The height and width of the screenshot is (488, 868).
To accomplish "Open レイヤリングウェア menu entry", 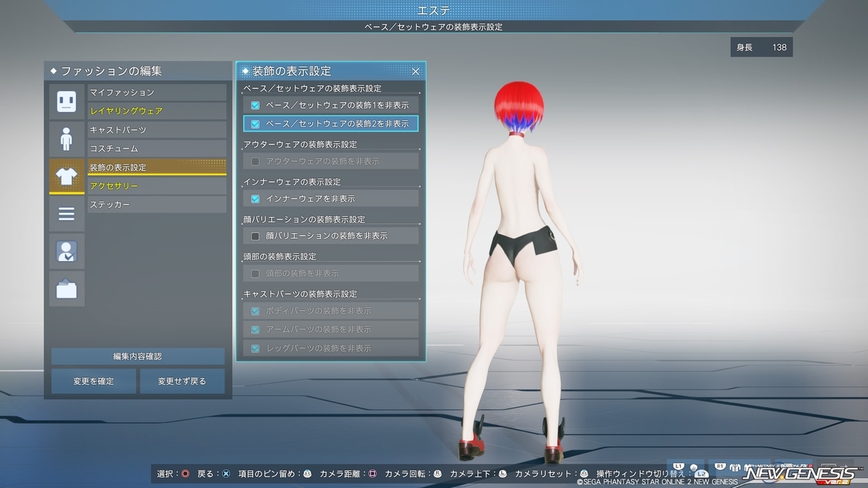I will [157, 111].
